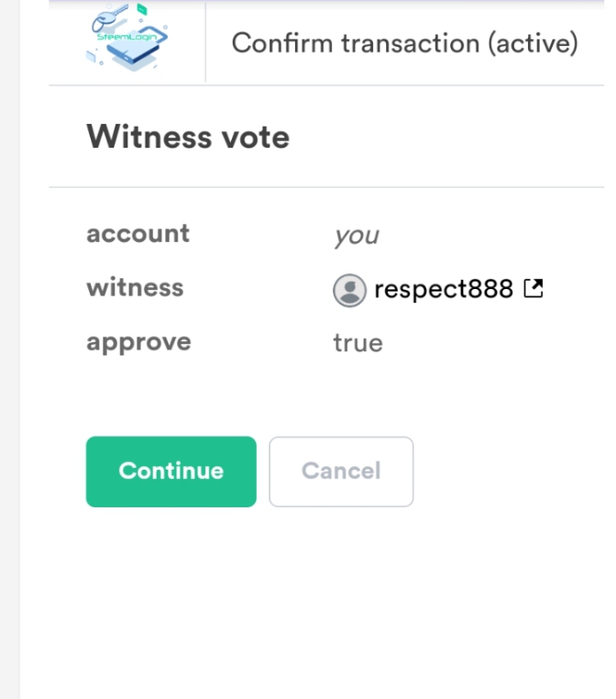This screenshot has height=699, width=616.
Task: Select the "Witness vote" heading
Action: 188,138
